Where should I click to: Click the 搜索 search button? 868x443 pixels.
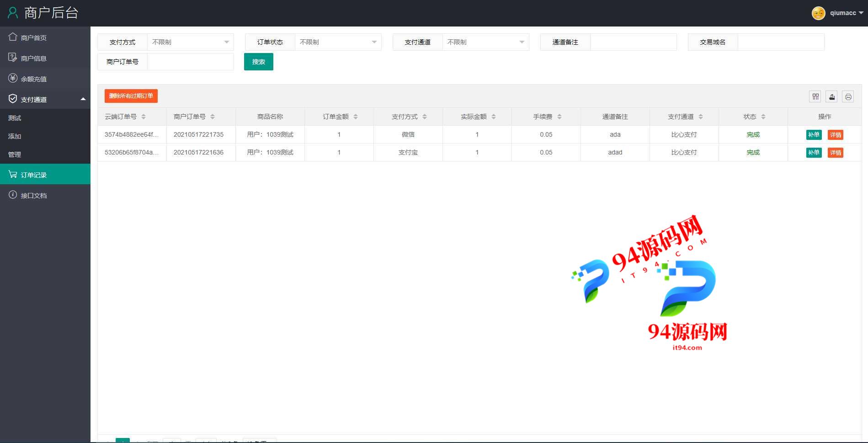tap(259, 62)
